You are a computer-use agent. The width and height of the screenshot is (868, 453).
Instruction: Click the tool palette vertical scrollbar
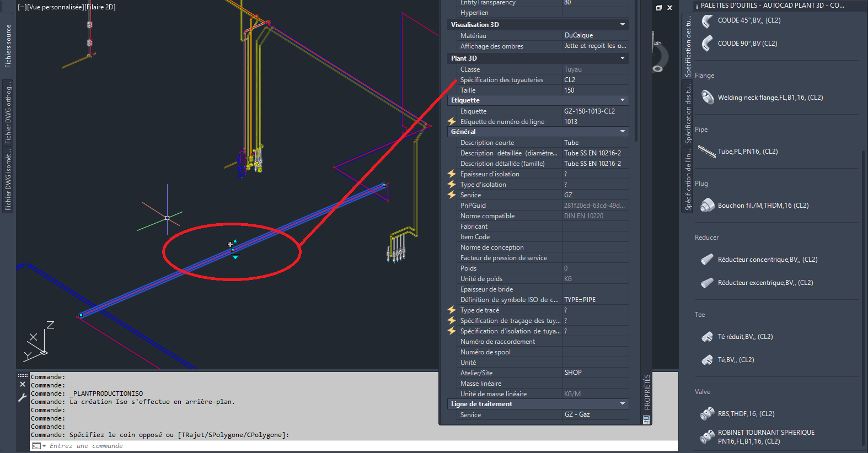pos(864,298)
